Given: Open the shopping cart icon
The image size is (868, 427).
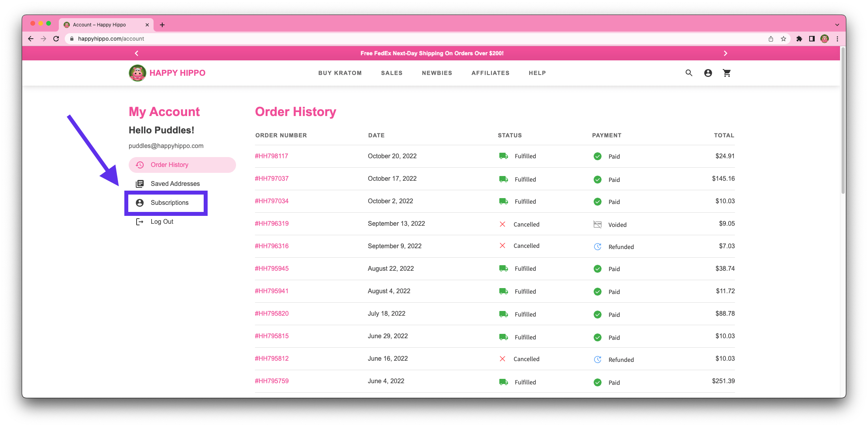Looking at the screenshot, I should [x=727, y=73].
